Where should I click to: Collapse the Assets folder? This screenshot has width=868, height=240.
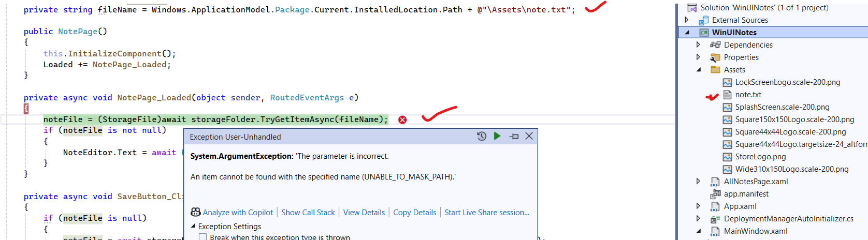pos(699,70)
